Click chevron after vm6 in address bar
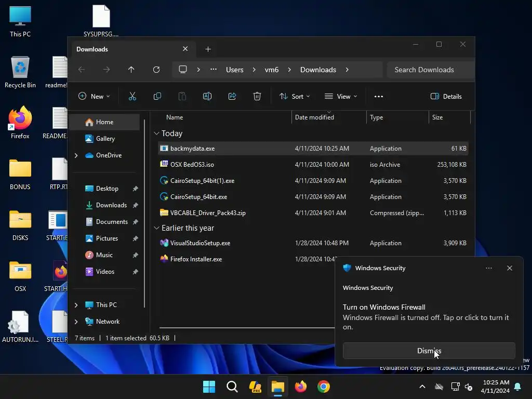 [289, 70]
